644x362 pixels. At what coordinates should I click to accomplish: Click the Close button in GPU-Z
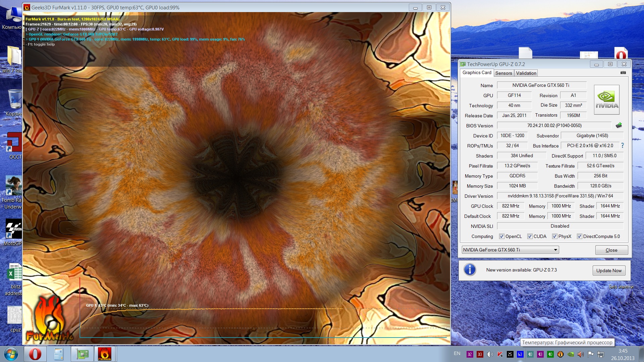click(611, 250)
